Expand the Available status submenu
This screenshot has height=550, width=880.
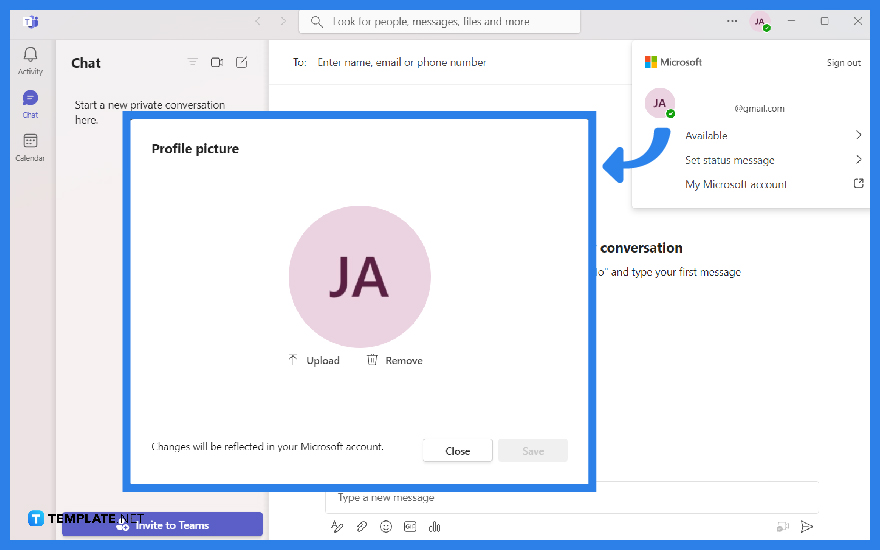coord(773,135)
